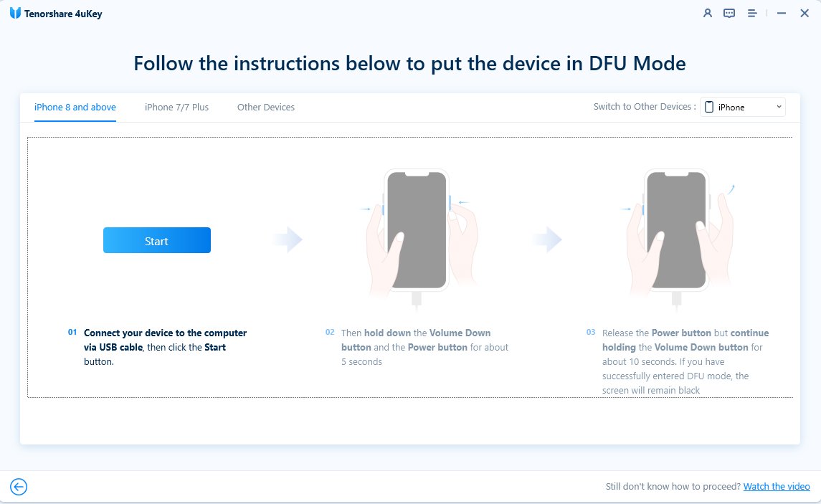Viewport: 821px width, 504px height.
Task: Open the hamburger menu icon
Action: [x=751, y=13]
